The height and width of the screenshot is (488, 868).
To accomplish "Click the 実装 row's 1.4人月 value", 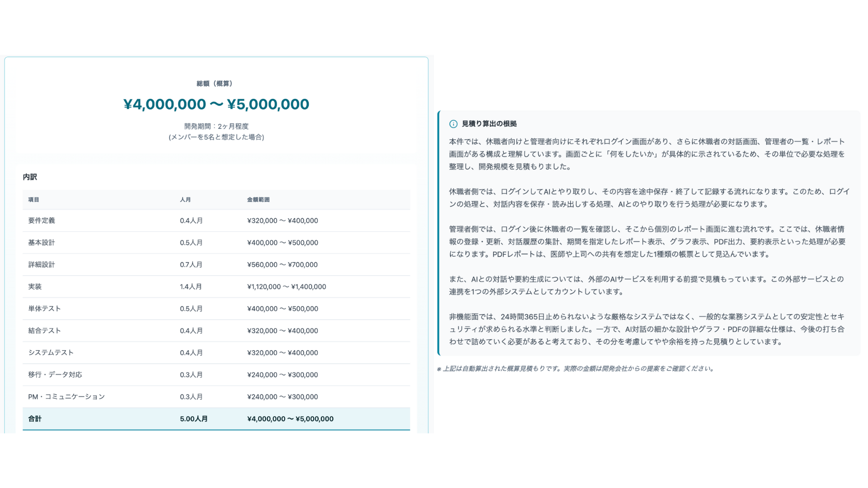I will pos(191,287).
